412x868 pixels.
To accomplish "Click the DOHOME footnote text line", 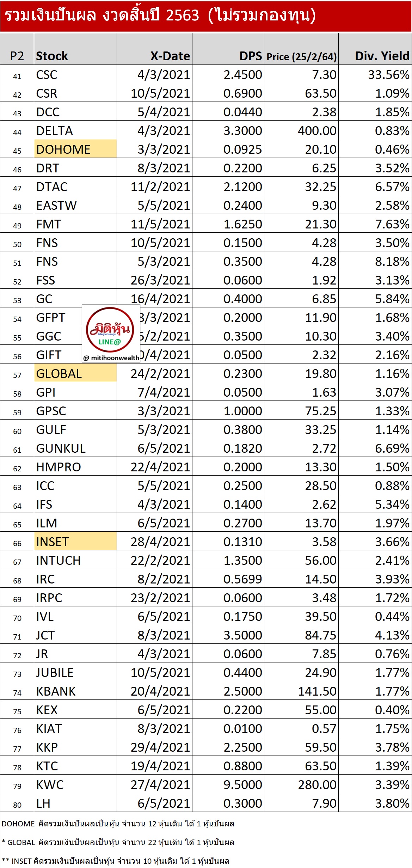I will (x=118, y=824).
